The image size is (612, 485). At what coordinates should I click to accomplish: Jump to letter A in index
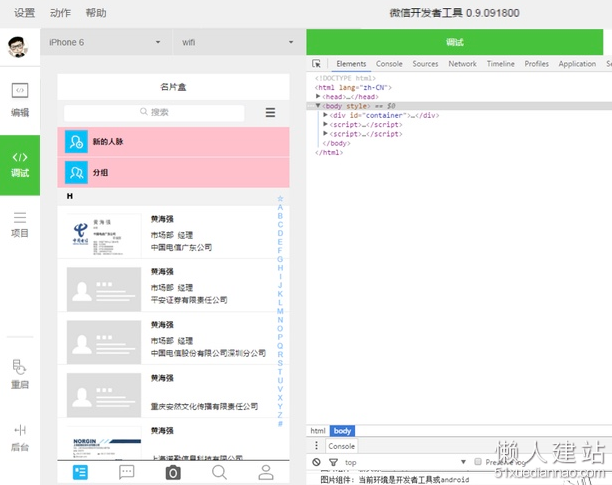point(280,207)
